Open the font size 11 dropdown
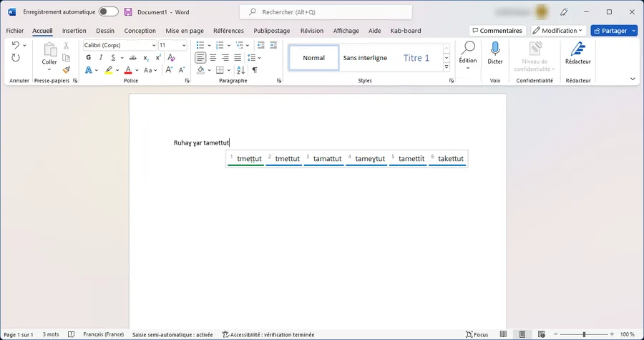Viewport: 644px width, 340px height. [184, 45]
